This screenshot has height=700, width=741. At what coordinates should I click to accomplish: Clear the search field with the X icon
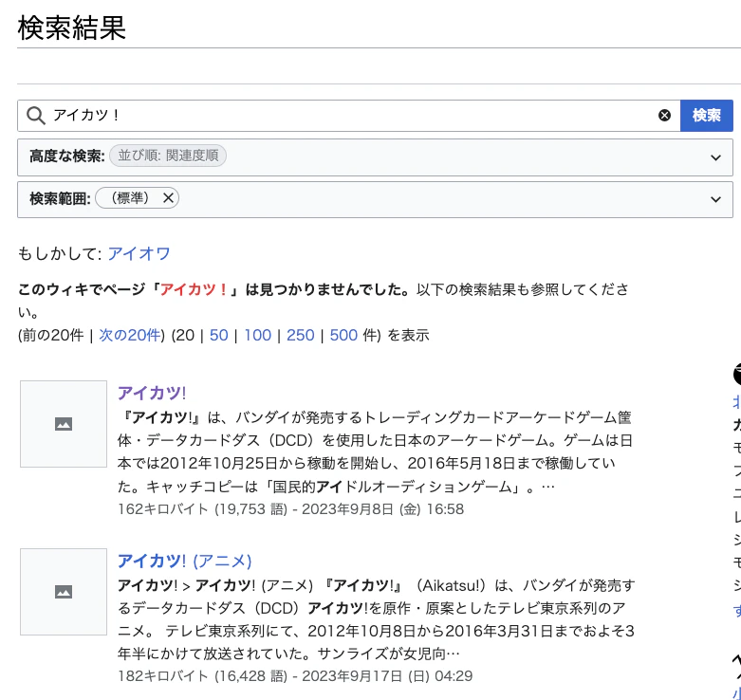tap(664, 116)
